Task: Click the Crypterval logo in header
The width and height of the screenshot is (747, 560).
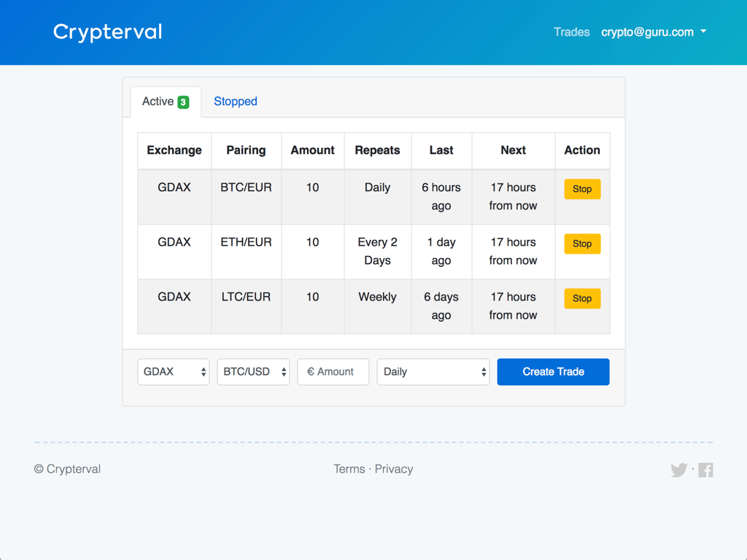Action: pyautogui.click(x=108, y=32)
